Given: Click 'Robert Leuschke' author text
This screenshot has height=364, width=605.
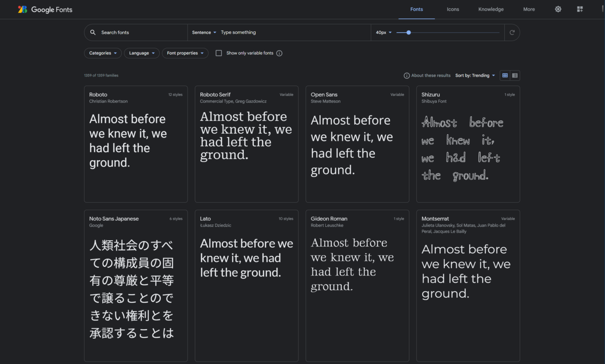Looking at the screenshot, I should (327, 225).
